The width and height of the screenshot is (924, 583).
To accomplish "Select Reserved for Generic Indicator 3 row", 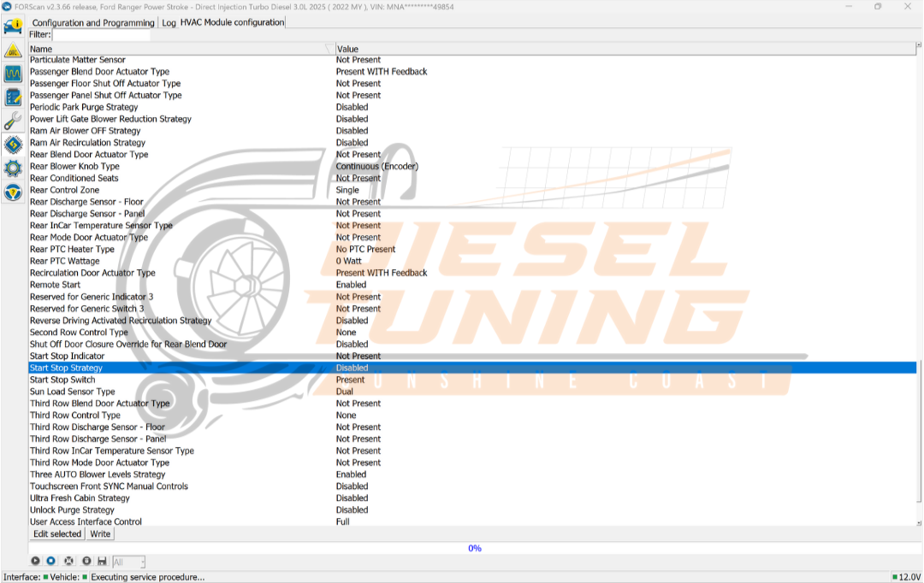I will (472, 297).
